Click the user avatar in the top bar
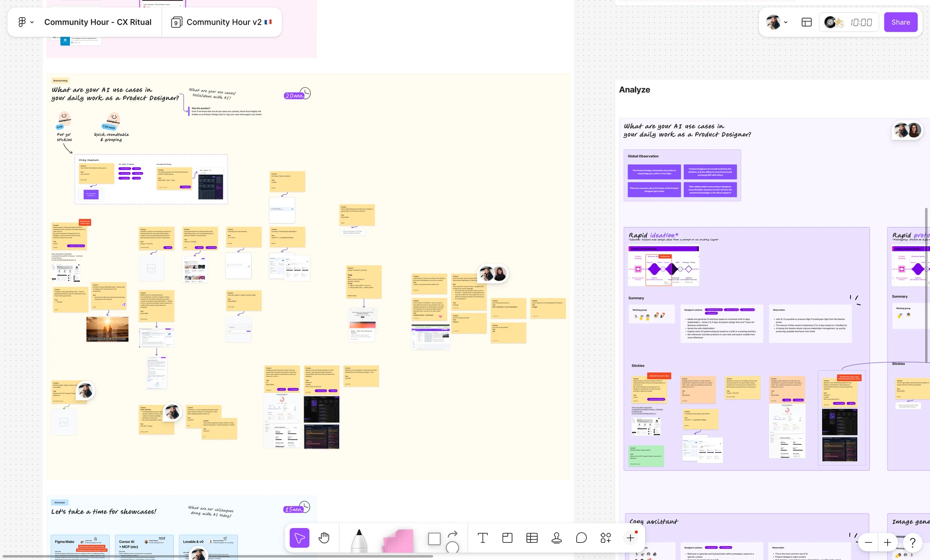The height and width of the screenshot is (560, 930). point(773,22)
